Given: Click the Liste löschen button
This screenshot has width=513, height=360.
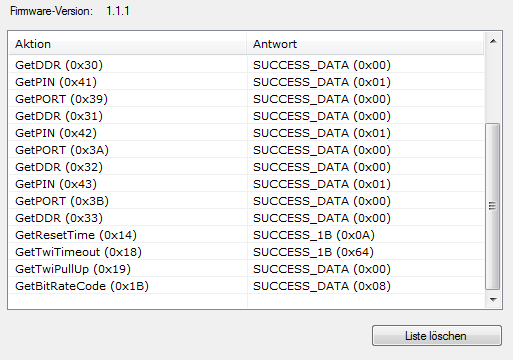Looking at the screenshot, I should (437, 335).
